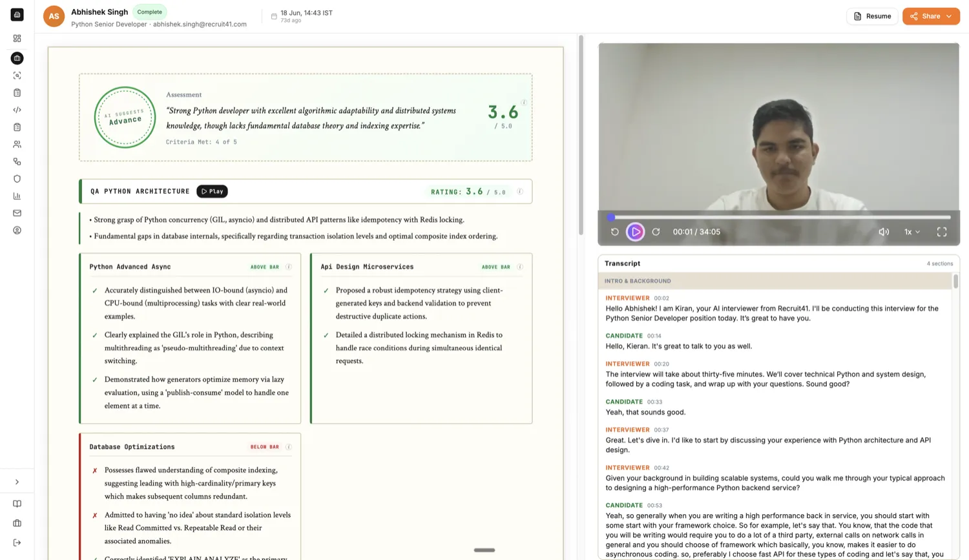Open the 1x playback speed dropdown
Screen dimensions: 969x560
[x=912, y=232]
